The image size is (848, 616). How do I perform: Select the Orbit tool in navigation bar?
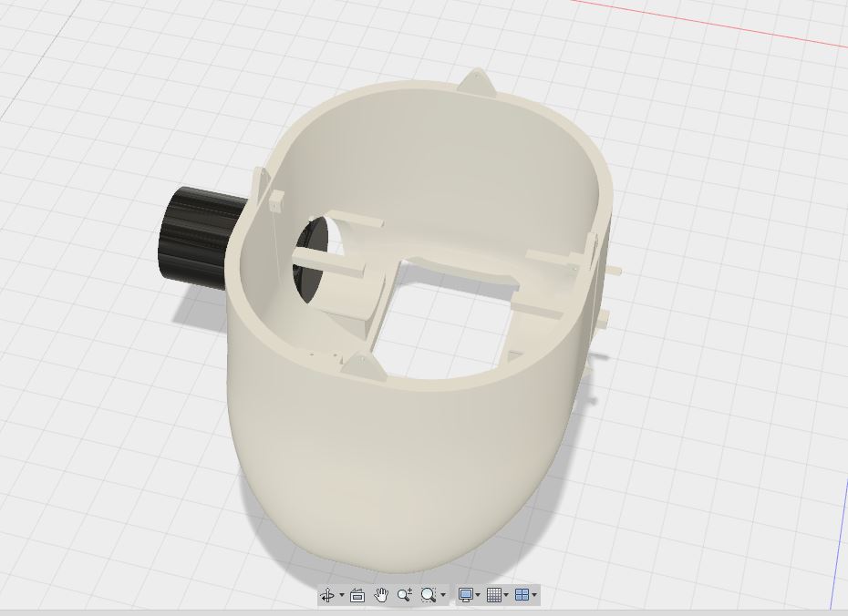(x=327, y=595)
